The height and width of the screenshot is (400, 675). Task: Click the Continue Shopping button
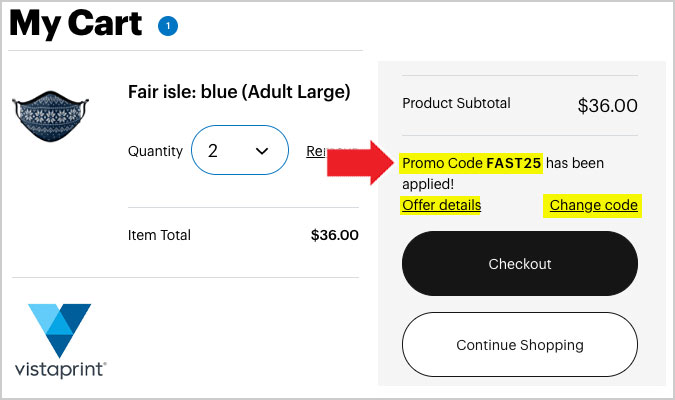520,344
